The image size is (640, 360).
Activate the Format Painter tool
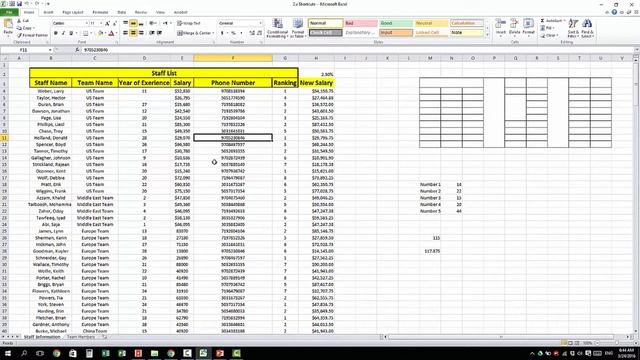click(32, 35)
